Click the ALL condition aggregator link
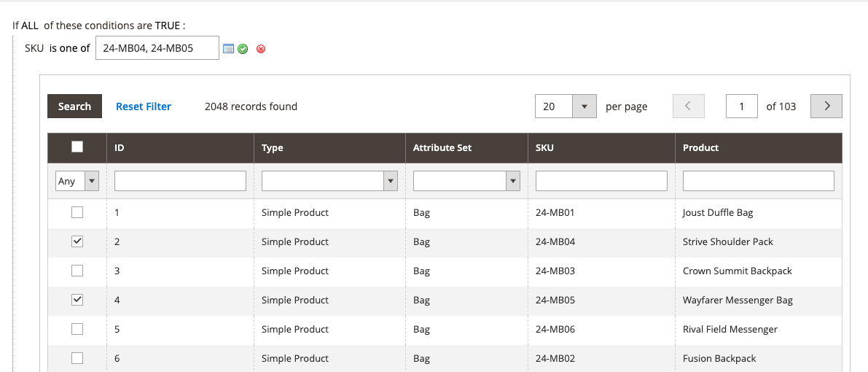This screenshot has width=868, height=372. [x=30, y=26]
